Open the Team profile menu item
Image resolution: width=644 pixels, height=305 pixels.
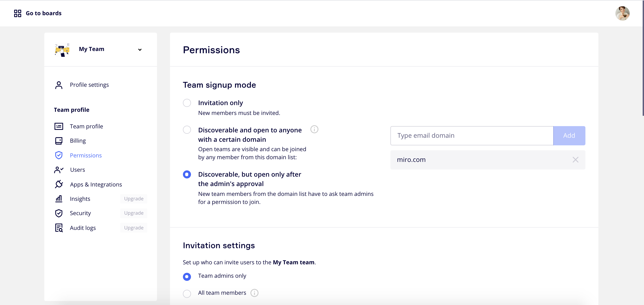click(86, 126)
